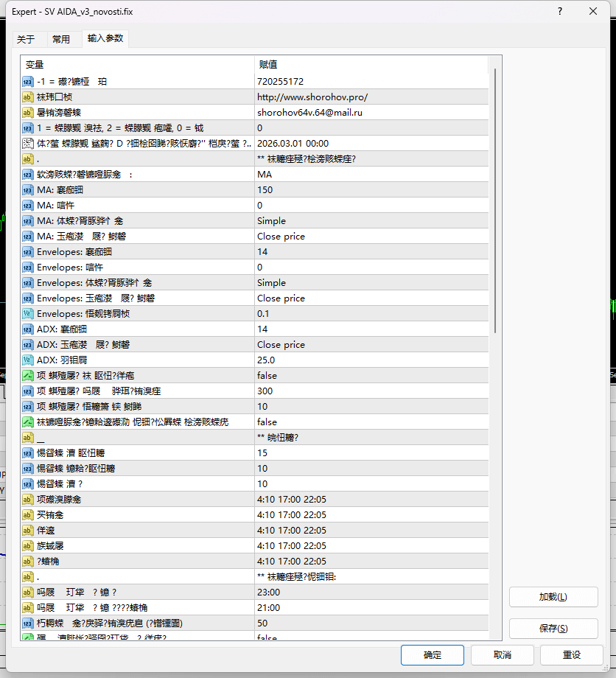Click the integer icon in the value 50 row

(x=28, y=623)
